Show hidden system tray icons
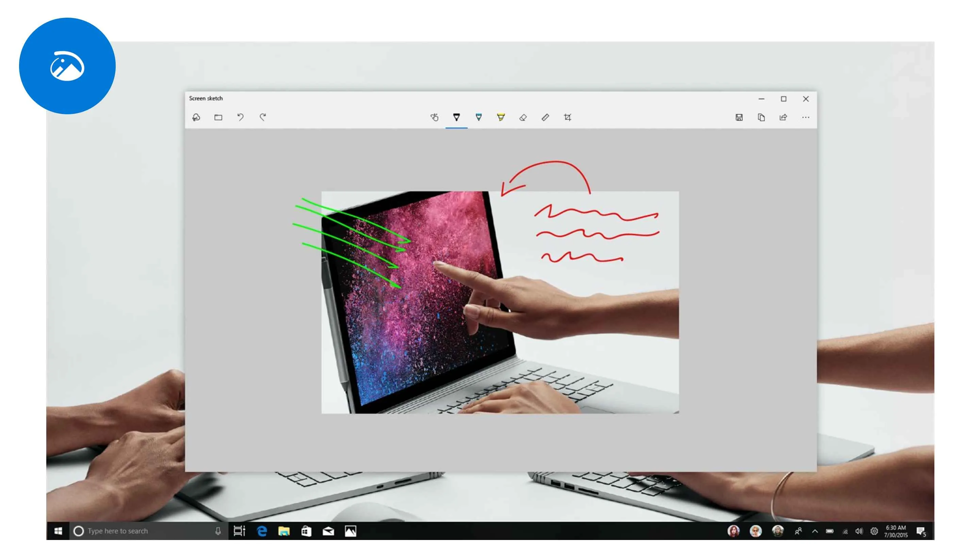 815,531
